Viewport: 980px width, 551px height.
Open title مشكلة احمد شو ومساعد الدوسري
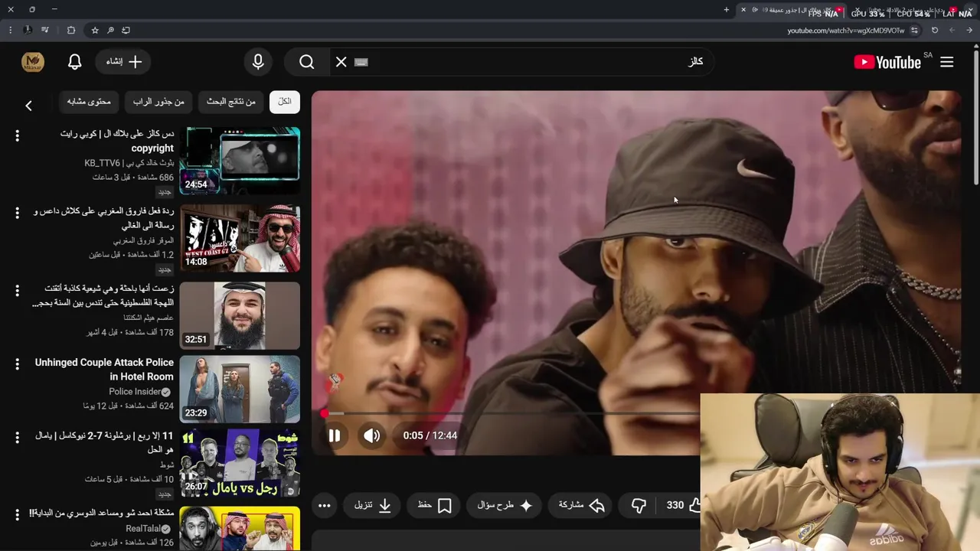click(102, 513)
